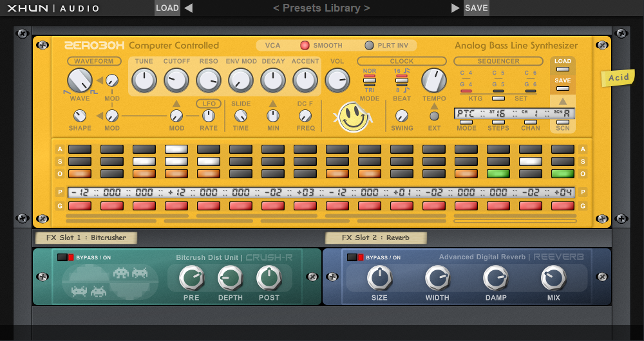
Task: Flip the NOR/TRI clock mode switch
Action: pyautogui.click(x=369, y=80)
